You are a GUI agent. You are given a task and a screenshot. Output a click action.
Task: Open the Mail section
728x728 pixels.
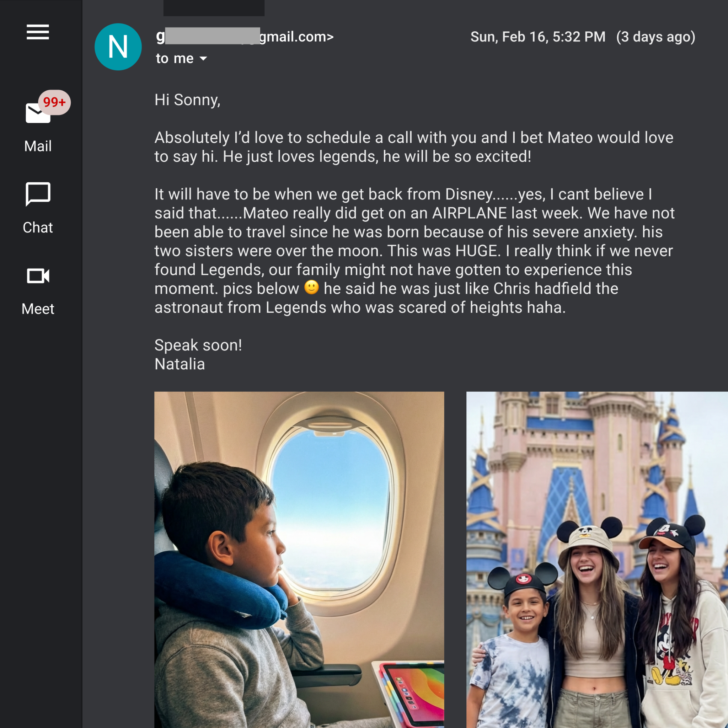click(x=38, y=126)
